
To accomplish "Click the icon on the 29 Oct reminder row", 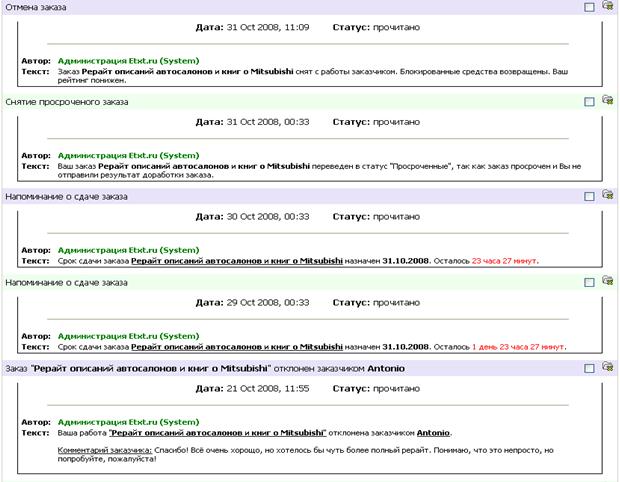I will tap(607, 282).
